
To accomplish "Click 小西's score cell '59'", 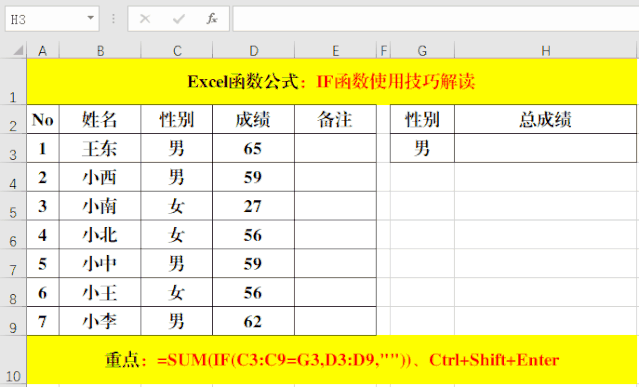I will [253, 177].
